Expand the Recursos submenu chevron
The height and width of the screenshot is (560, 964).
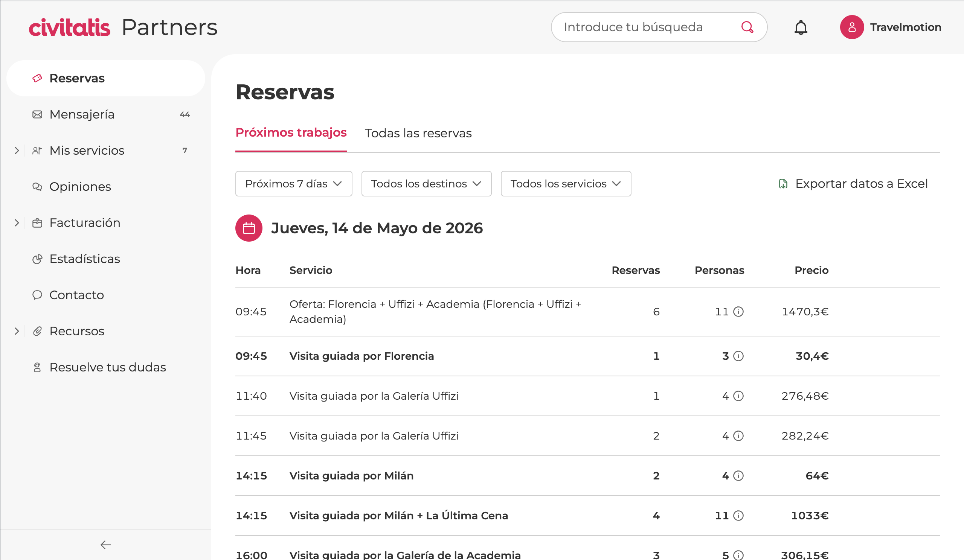(x=17, y=331)
